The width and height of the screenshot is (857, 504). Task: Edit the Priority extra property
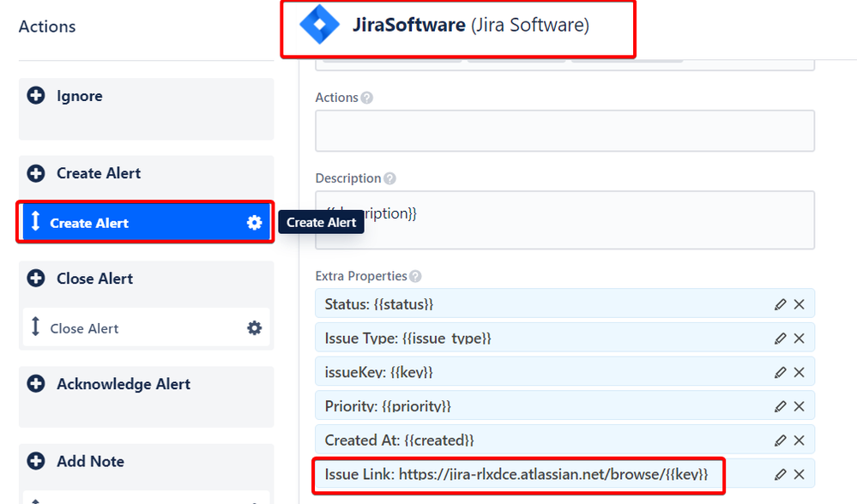tap(780, 406)
